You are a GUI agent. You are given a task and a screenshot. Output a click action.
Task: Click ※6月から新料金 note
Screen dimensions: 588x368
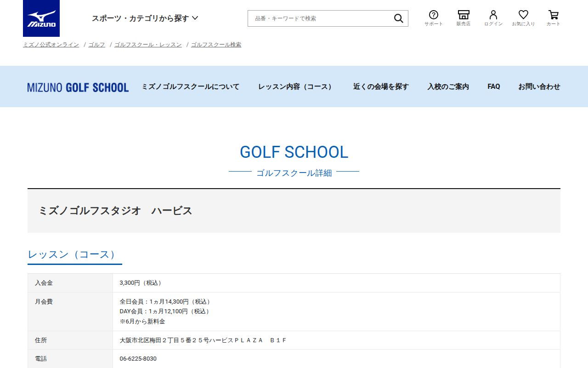[142, 322]
